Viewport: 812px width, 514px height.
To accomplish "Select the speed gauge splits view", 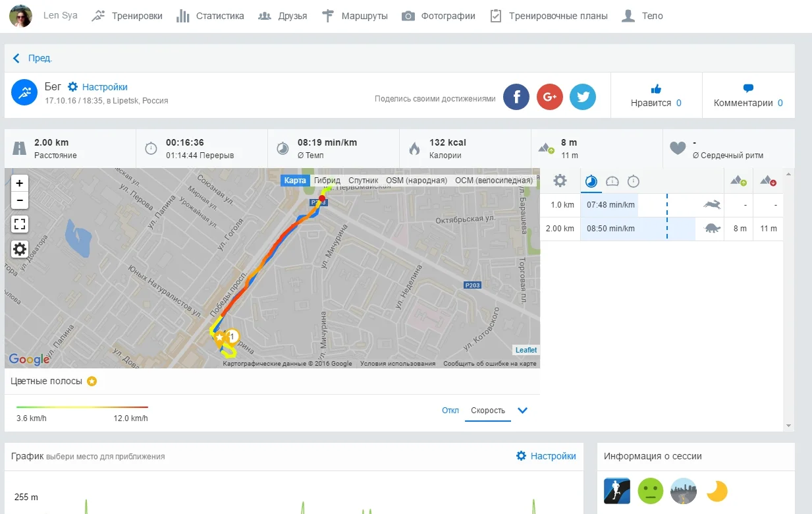I will (x=612, y=181).
